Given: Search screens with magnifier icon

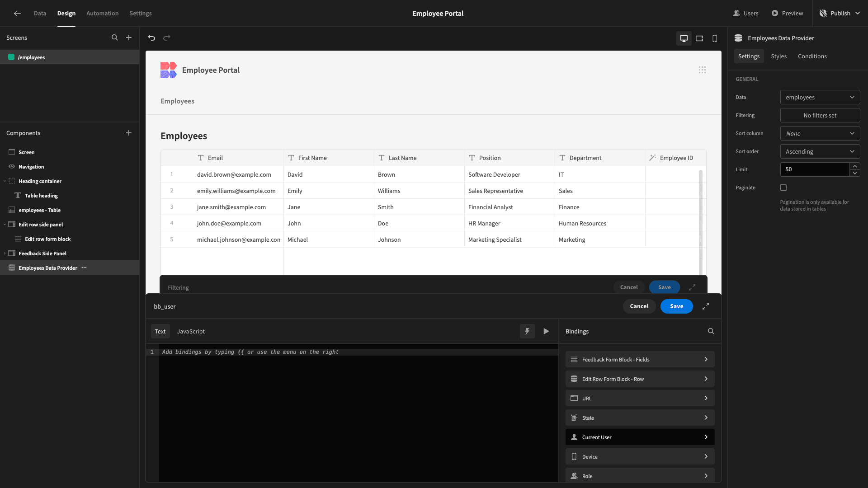Looking at the screenshot, I should (115, 38).
